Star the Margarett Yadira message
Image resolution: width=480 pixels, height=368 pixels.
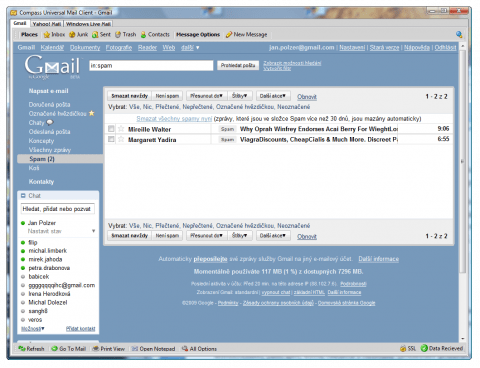(121, 139)
